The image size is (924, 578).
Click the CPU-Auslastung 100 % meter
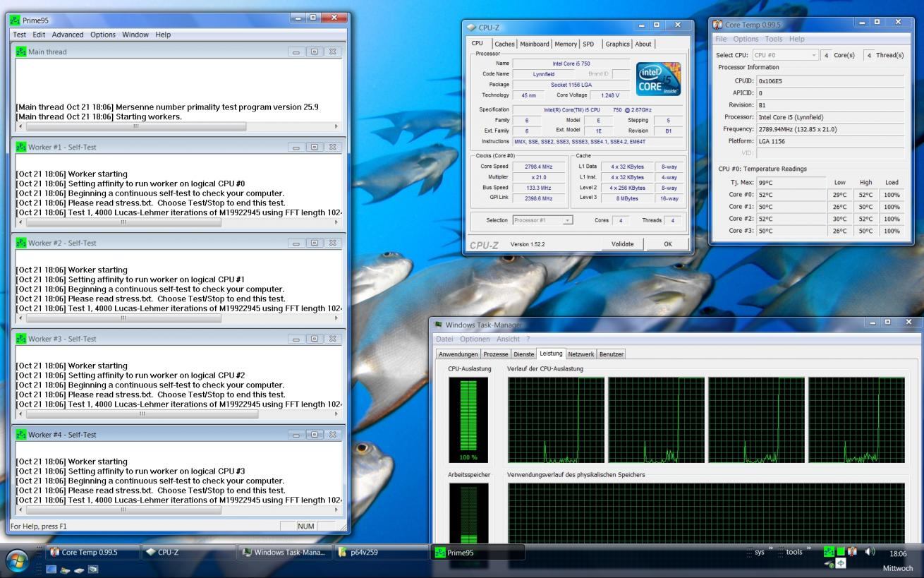[468, 420]
